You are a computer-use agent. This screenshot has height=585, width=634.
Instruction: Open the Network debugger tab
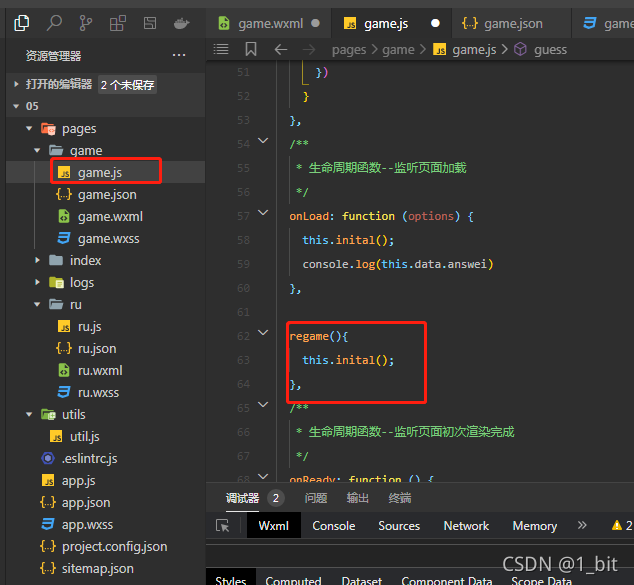(x=466, y=526)
